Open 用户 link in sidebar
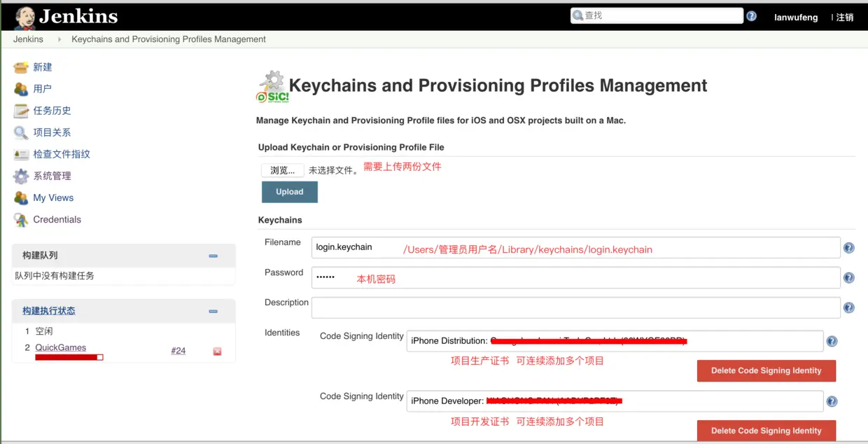Viewport: 868px width, 444px height. pyautogui.click(x=43, y=89)
